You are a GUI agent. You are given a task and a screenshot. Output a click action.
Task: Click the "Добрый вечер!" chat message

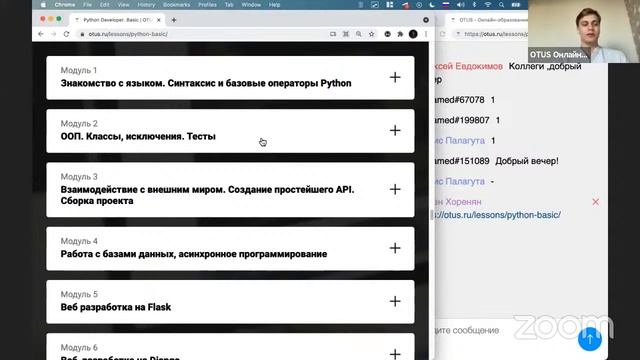[527, 161]
